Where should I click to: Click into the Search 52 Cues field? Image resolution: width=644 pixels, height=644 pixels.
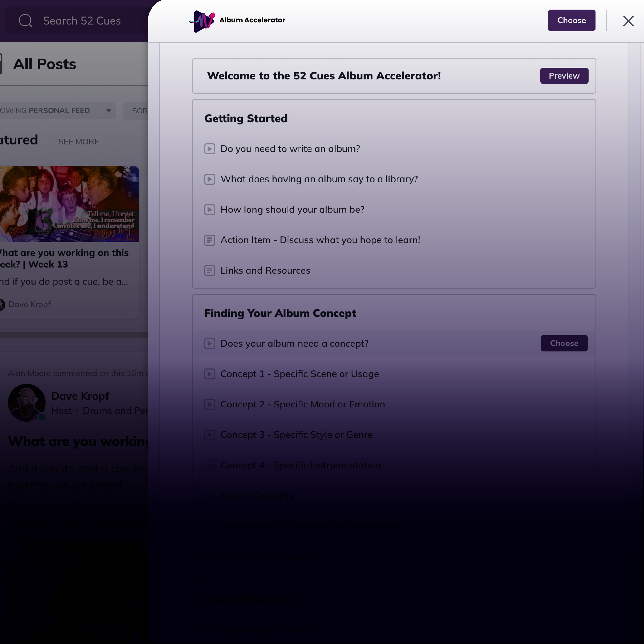[82, 21]
